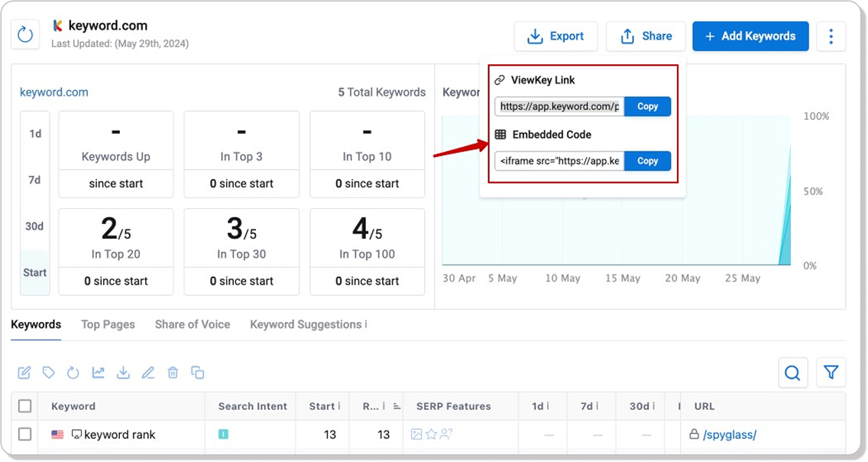Screen dimensions: 868x462
Task: Click the Embedded Code iframe field
Action: tap(559, 161)
